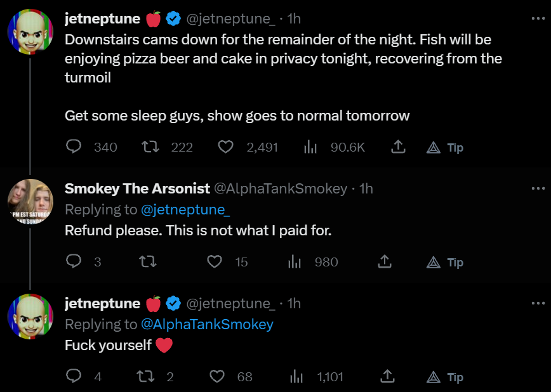Tip on the last jetneptune reply
551x392 pixels.
click(445, 377)
